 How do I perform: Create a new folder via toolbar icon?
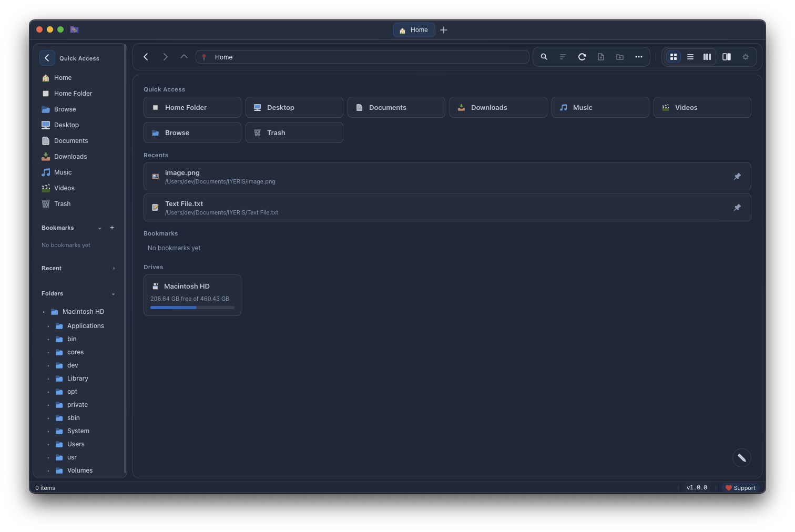point(620,57)
